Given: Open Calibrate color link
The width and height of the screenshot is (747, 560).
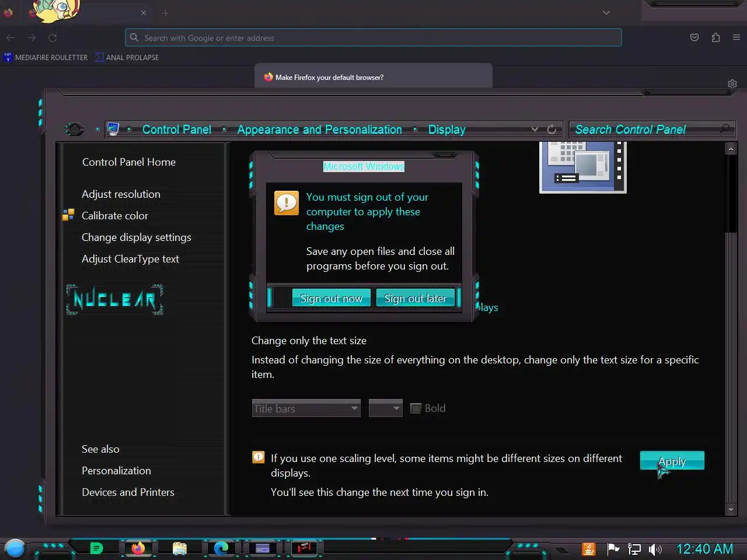Looking at the screenshot, I should 115,216.
